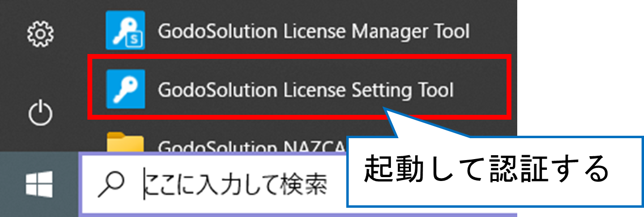This screenshot has width=644, height=217.
Task: Click the magnifier icon in the search box
Action: (110, 185)
